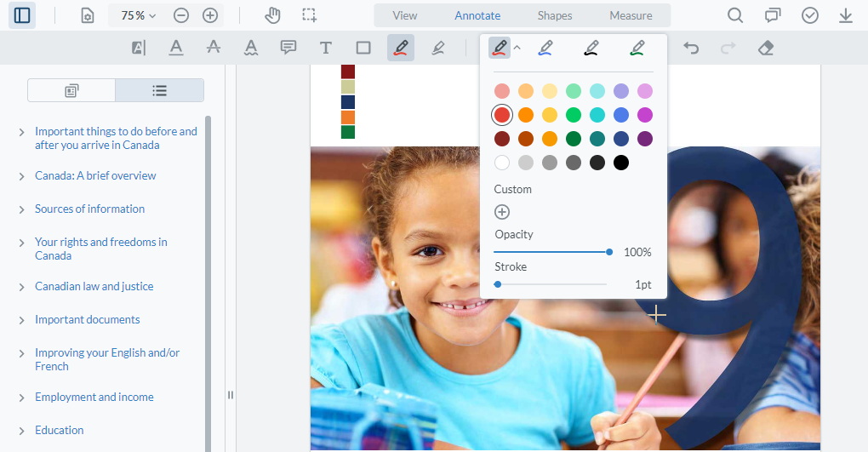Viewport: 868px width, 452px height.
Task: Open 'Canada: A brief overview' bookmark
Action: coord(95,175)
